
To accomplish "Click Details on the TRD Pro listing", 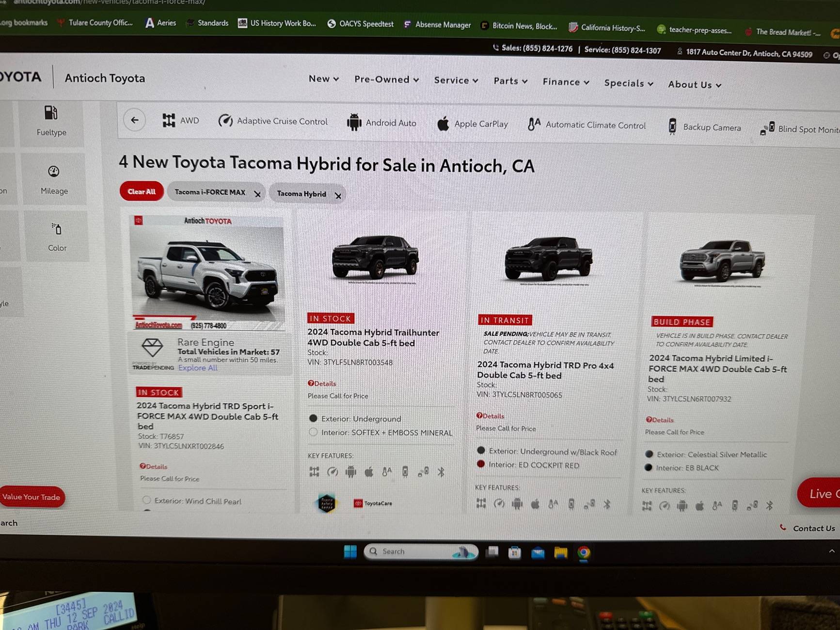I will [x=490, y=416].
